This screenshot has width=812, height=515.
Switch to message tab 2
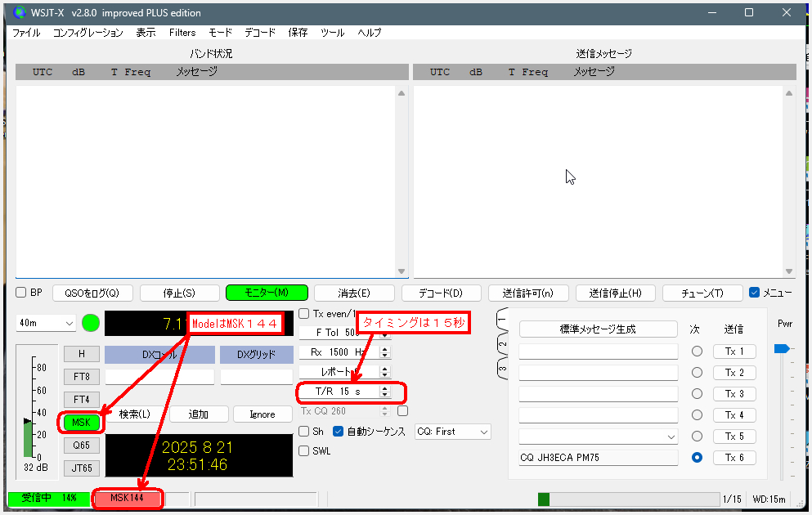(x=502, y=345)
